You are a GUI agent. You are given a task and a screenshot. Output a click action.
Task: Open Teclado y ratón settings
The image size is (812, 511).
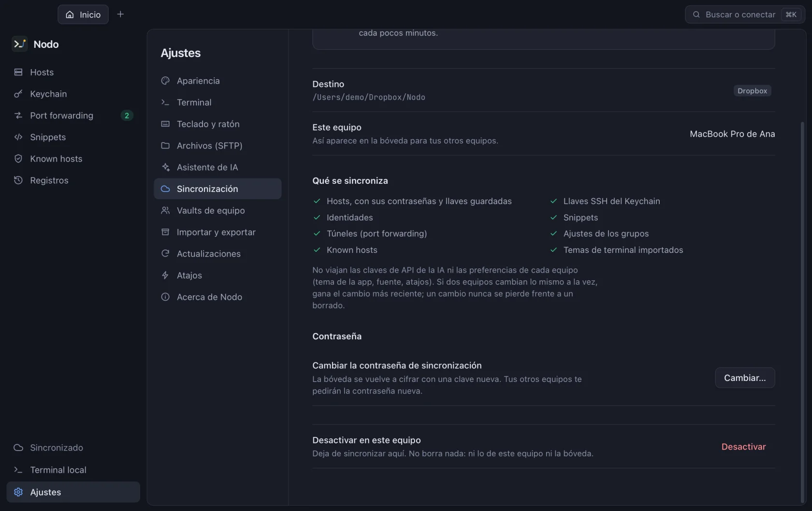coord(217,124)
